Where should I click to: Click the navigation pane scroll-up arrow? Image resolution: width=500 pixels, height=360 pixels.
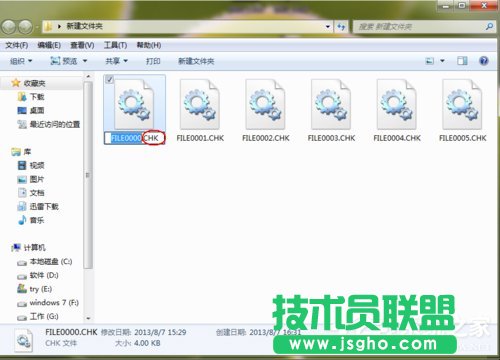(88, 76)
